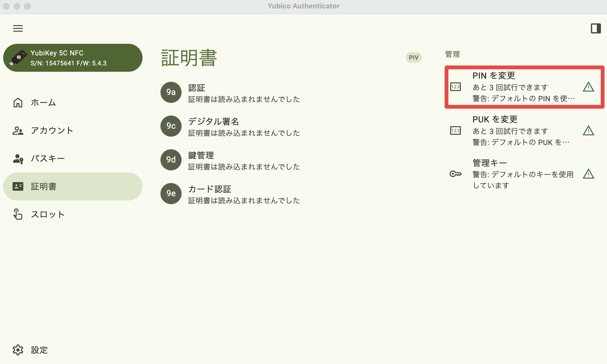Select 証明書 sidebar item
607x364 pixels.
coord(73,186)
